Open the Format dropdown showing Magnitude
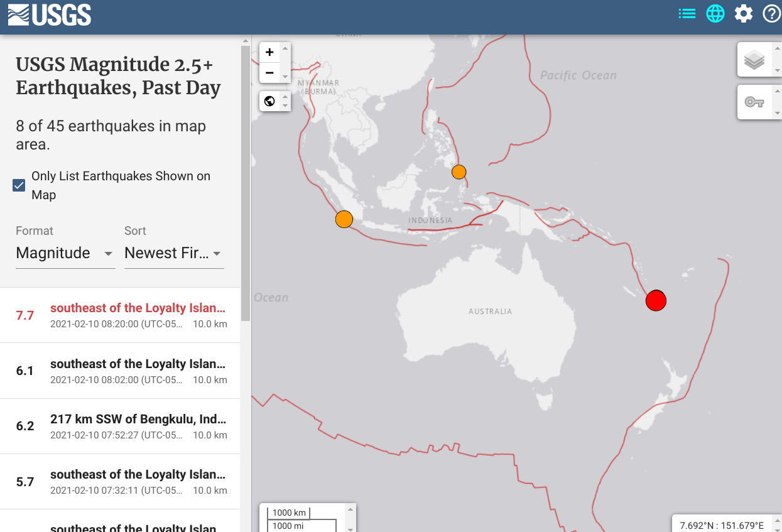782x532 pixels. pos(65,253)
